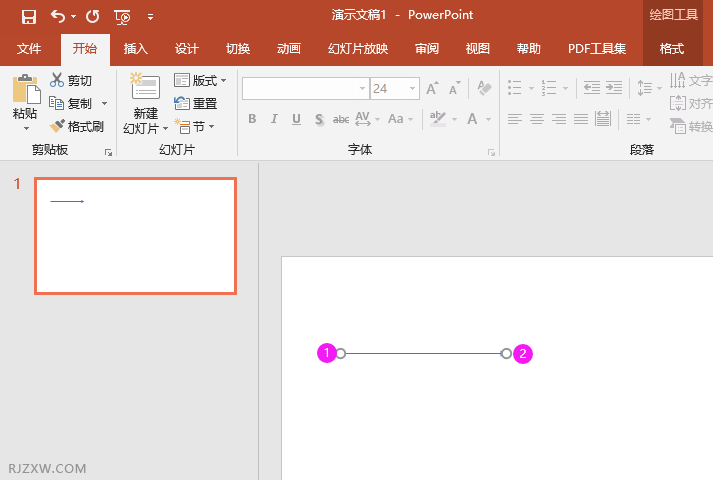Select the Format Painter brush
This screenshot has width=713, height=480.
(57, 126)
